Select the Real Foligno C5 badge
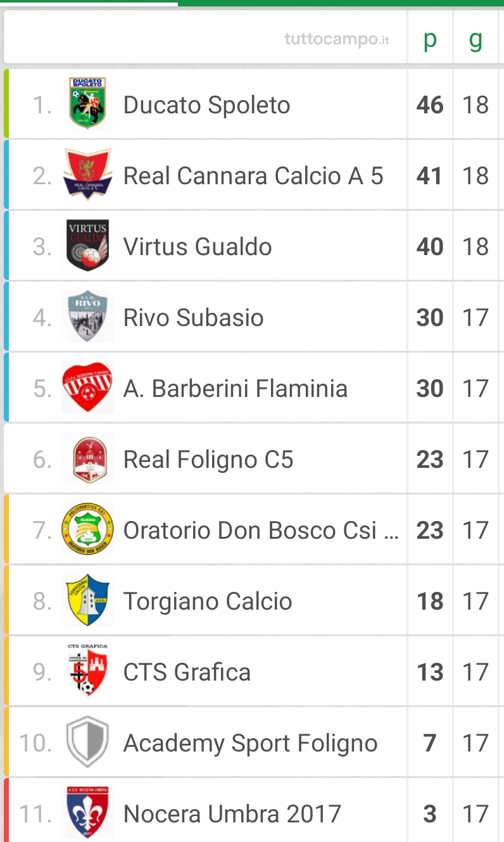This screenshot has width=504, height=842. tap(87, 458)
